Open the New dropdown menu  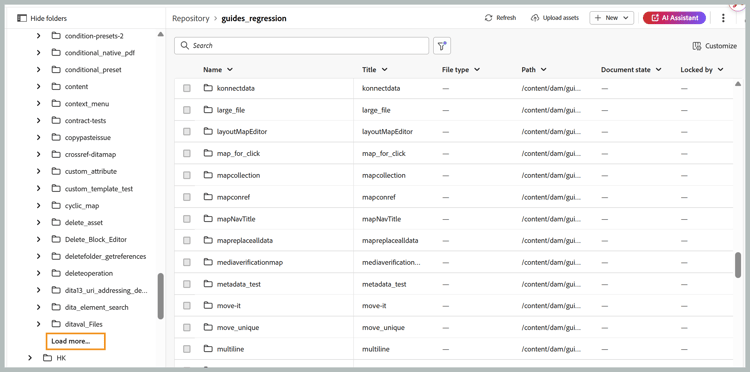(x=611, y=18)
